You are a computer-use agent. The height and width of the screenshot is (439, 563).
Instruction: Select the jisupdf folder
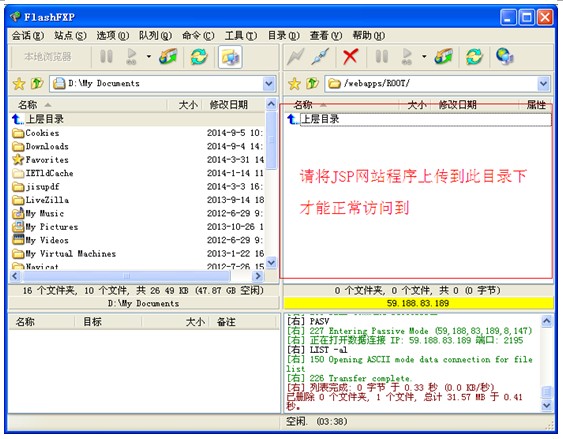pyautogui.click(x=137, y=187)
